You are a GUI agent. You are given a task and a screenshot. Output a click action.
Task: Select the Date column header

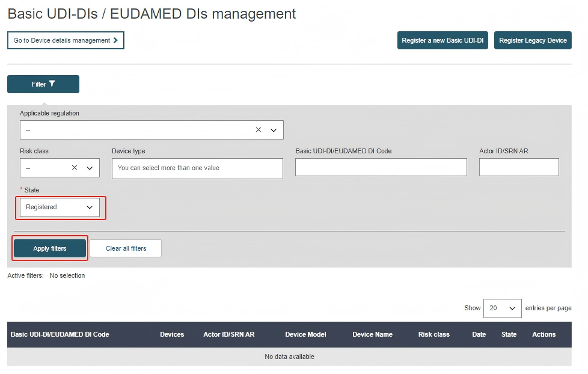(479, 334)
